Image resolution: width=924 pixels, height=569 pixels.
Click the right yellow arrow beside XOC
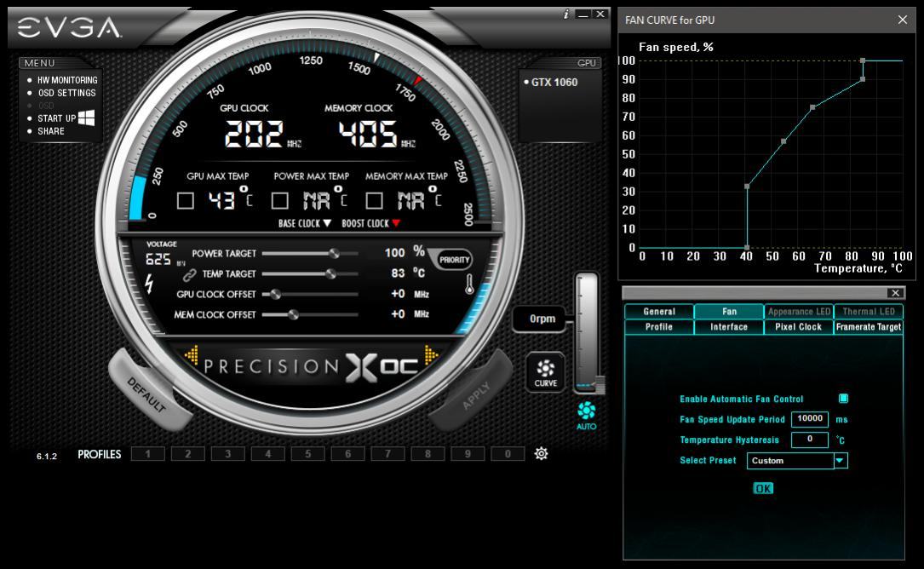click(431, 355)
